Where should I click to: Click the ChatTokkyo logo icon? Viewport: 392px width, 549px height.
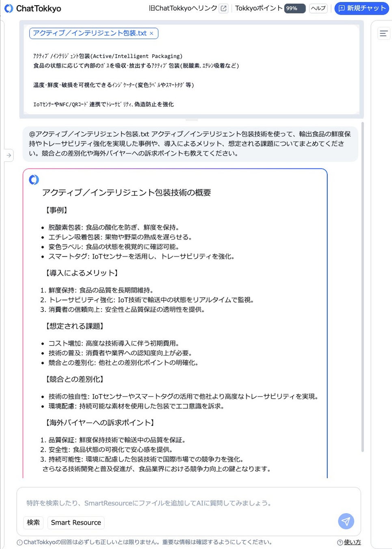(9, 9)
